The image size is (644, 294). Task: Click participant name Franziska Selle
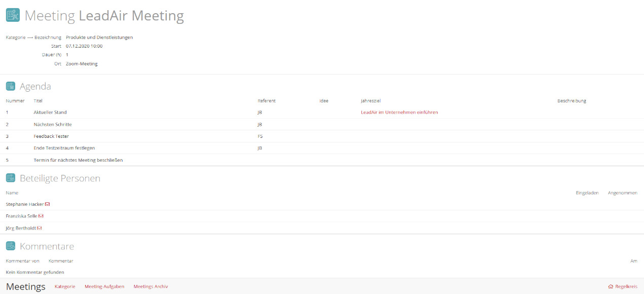[22, 216]
